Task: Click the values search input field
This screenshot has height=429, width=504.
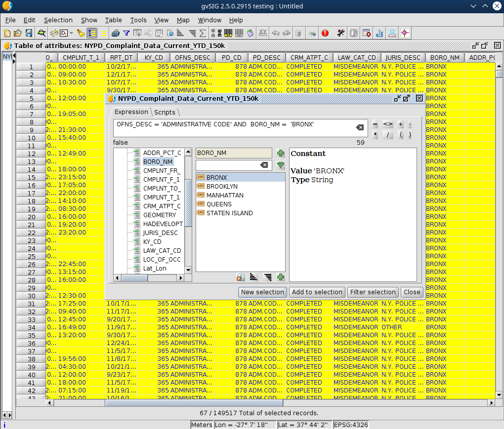Action: pos(227,165)
